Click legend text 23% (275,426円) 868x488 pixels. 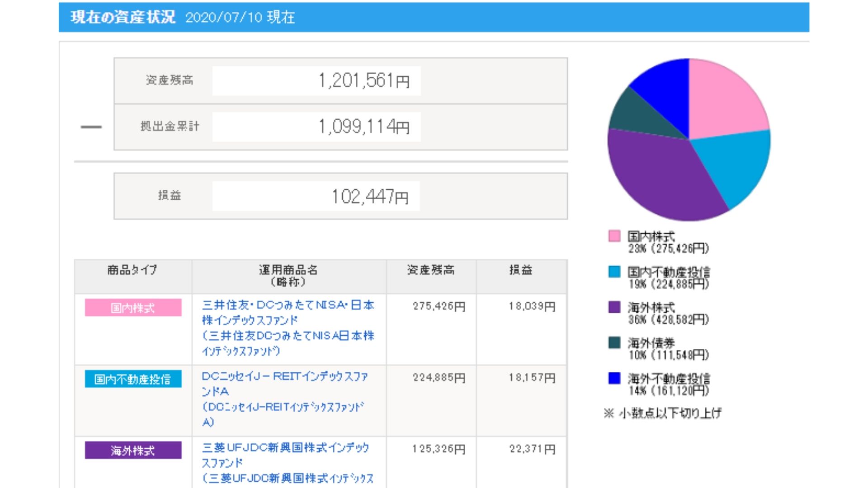[x=669, y=249]
